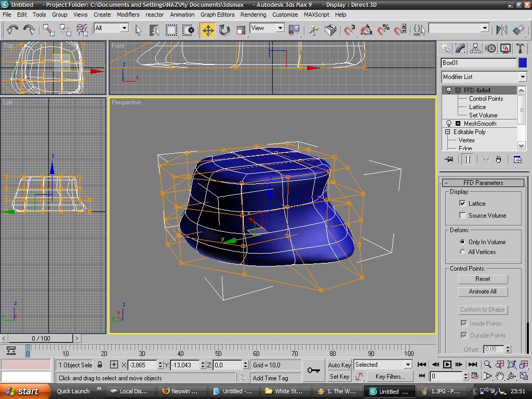The width and height of the screenshot is (532, 399).
Task: Open the Rendering menu
Action: click(x=254, y=15)
